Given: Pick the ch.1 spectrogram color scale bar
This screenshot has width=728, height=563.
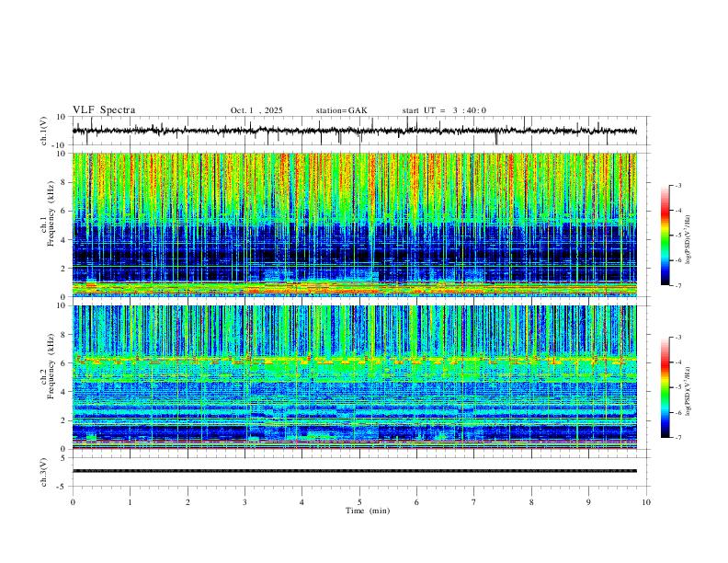Looking at the screenshot, I should pyautogui.click(x=665, y=236).
